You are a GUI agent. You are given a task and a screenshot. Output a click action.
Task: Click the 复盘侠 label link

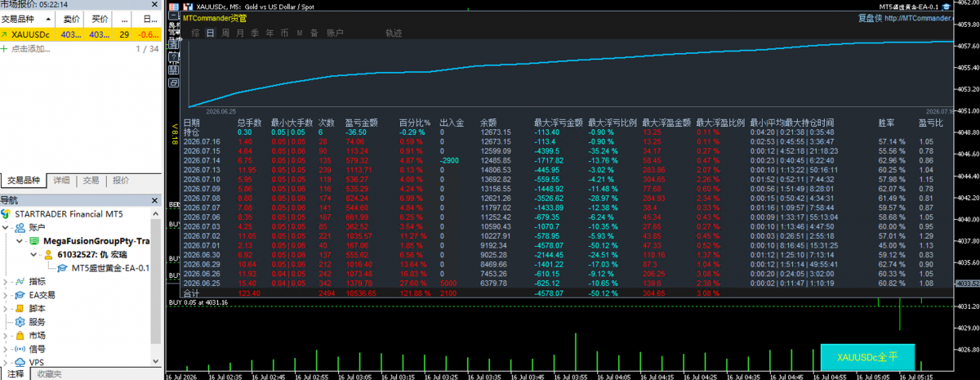tap(871, 17)
